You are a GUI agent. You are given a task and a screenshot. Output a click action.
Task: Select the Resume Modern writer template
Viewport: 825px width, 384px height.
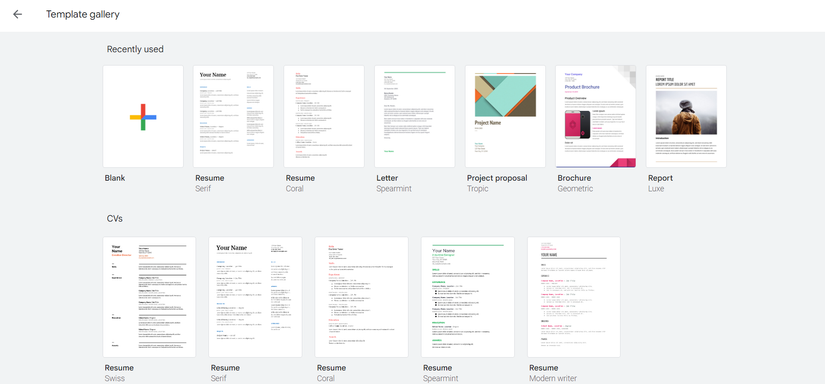click(574, 297)
